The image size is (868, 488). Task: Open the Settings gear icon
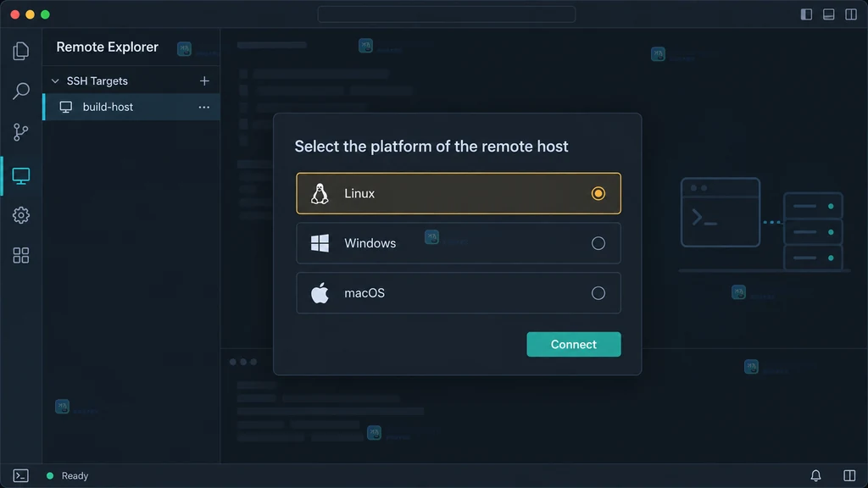[x=21, y=215]
